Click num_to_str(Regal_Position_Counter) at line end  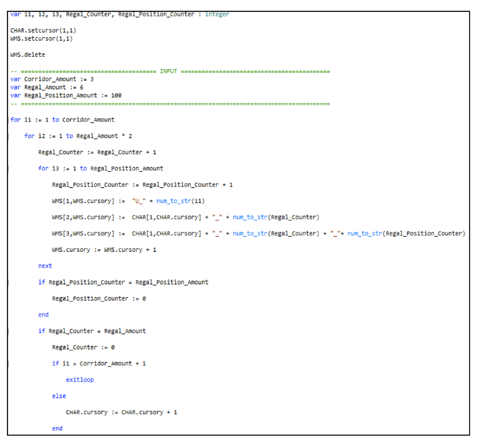(406, 233)
